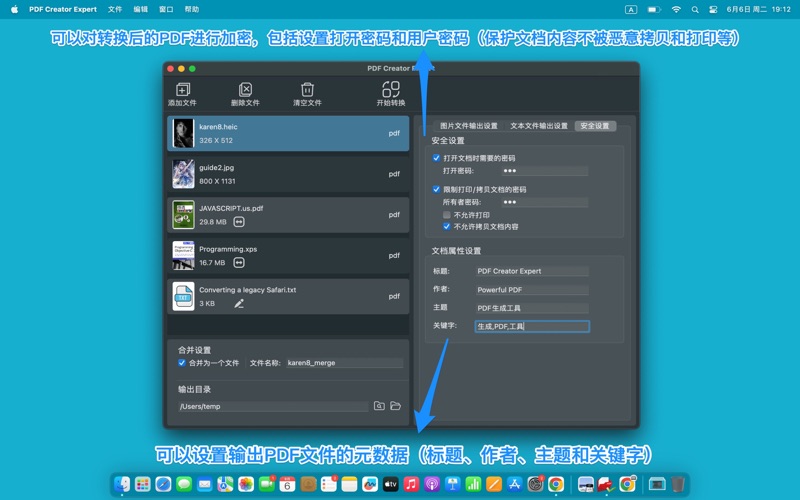Click the page-range icon next to Programming.xps size
The width and height of the screenshot is (800, 500).
239,262
